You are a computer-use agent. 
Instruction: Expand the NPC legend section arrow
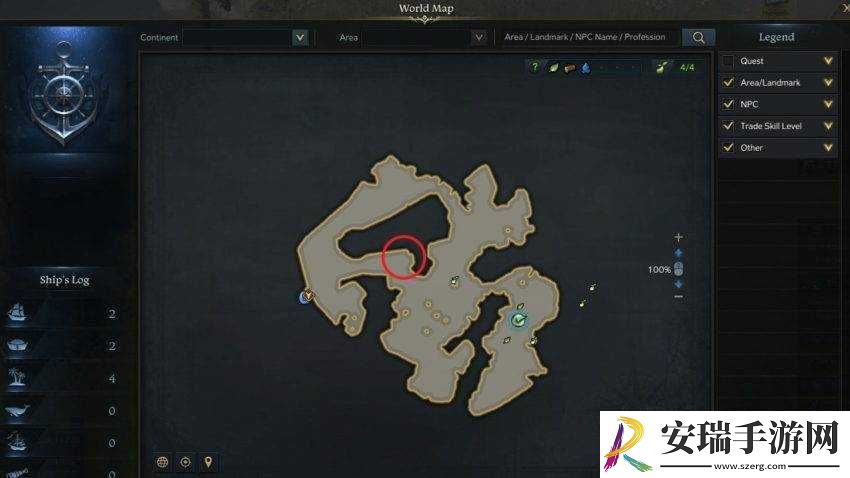828,104
